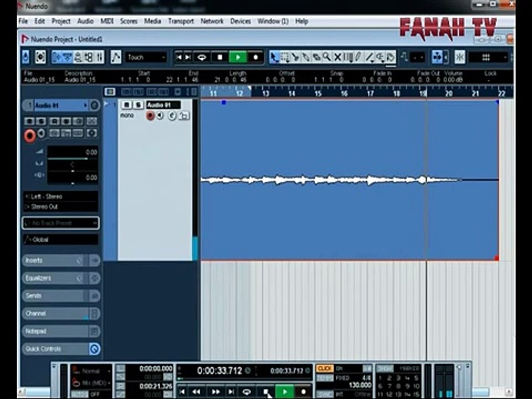Open the Edit menu
This screenshot has height=399, width=532.
[39, 21]
